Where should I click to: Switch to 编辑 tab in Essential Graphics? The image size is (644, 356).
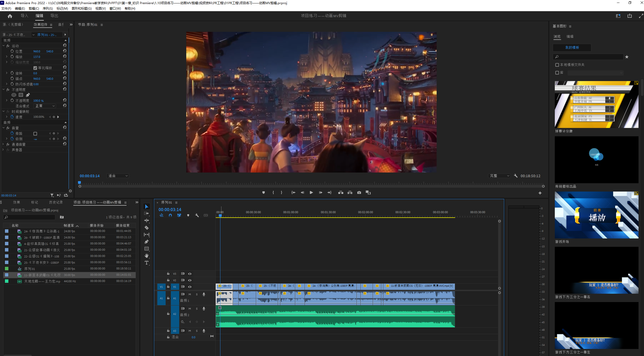pos(570,37)
